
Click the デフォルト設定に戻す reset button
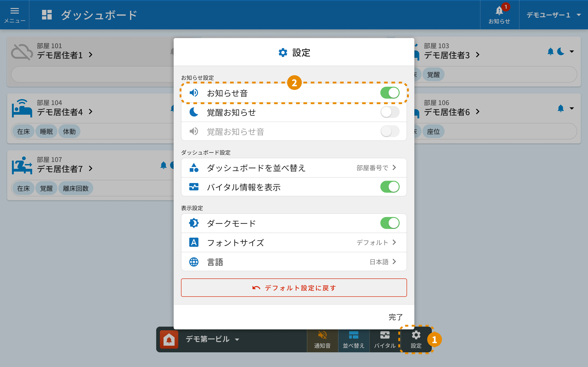pyautogui.click(x=294, y=288)
